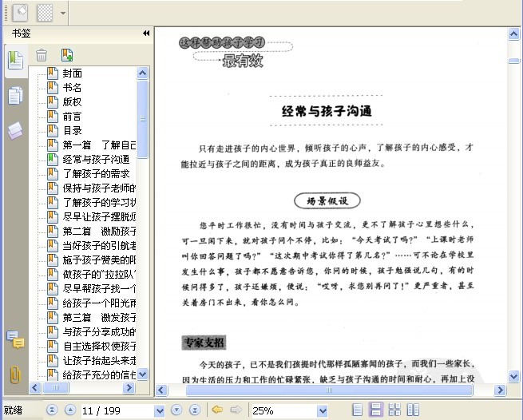Click the document scroll left arrow
This screenshot has width=523, height=420.
(161, 390)
